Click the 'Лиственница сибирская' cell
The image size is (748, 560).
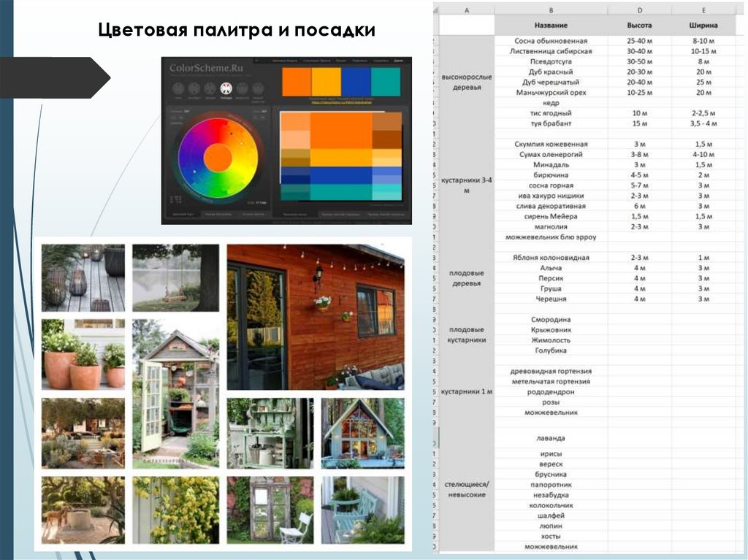click(551, 51)
